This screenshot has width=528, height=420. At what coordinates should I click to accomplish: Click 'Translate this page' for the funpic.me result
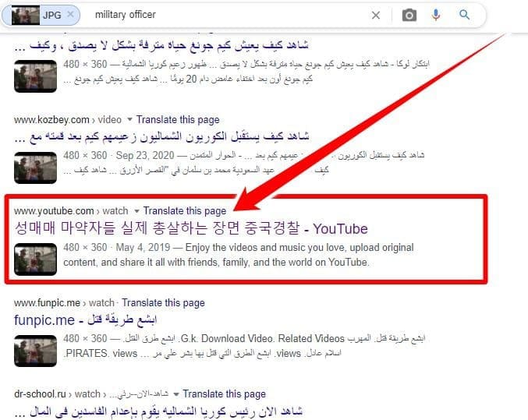pos(163,303)
